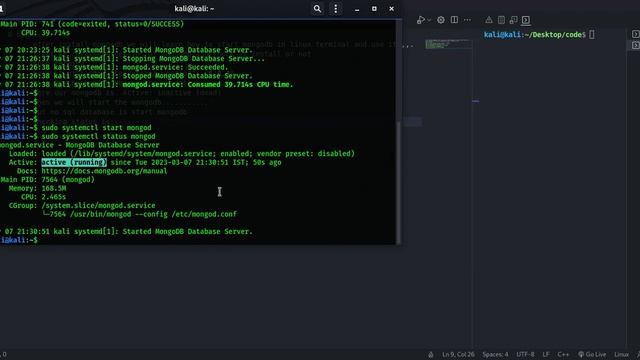This screenshot has width=640, height=360.
Task: Click the docs.mongodb.org/manual link in the terminal
Action: click(104, 171)
